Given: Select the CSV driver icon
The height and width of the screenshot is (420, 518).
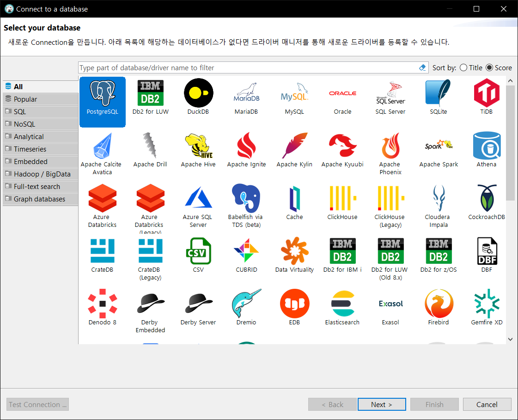Looking at the screenshot, I should (x=198, y=251).
